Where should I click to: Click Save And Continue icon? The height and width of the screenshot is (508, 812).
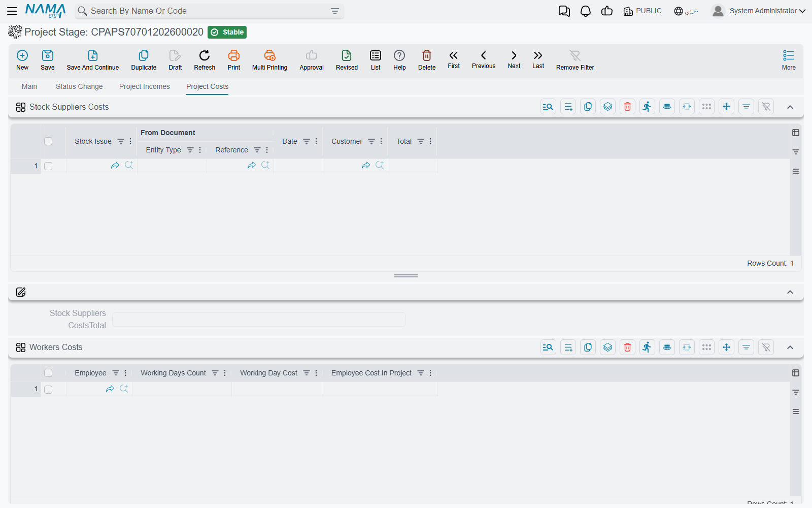(93, 60)
